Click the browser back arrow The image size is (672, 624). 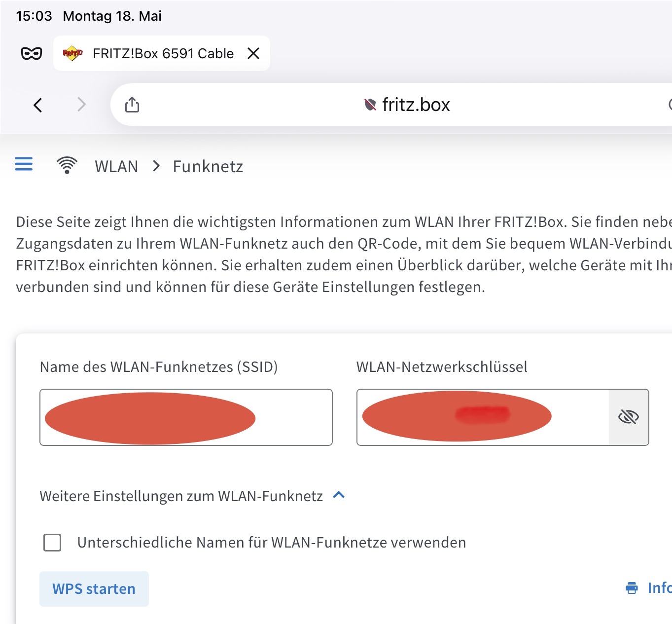[x=38, y=105]
